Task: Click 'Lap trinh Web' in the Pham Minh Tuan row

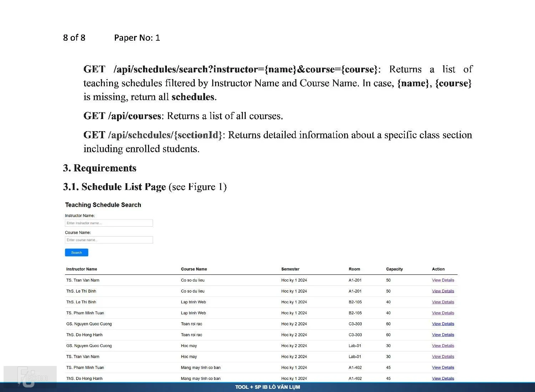Action: pos(193,313)
